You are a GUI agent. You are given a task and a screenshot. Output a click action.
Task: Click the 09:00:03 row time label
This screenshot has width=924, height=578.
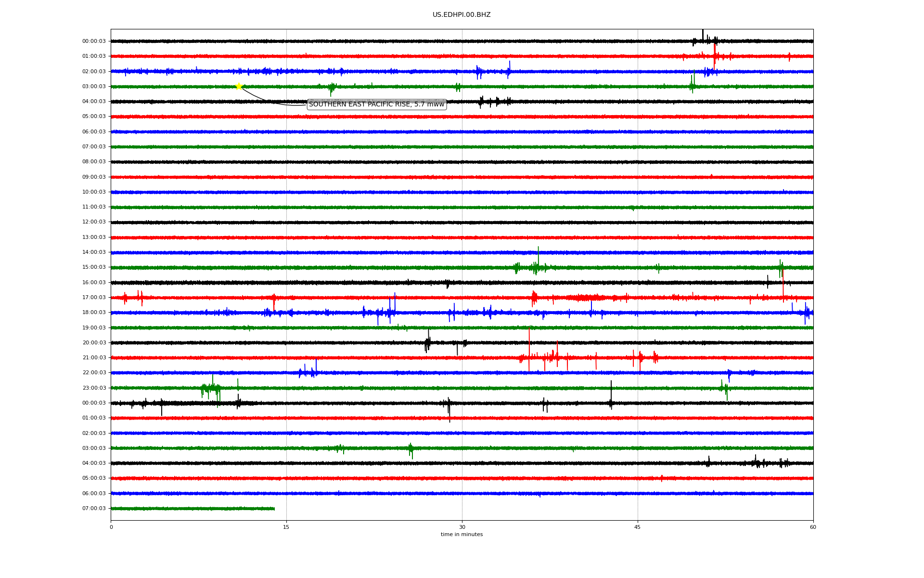click(94, 177)
